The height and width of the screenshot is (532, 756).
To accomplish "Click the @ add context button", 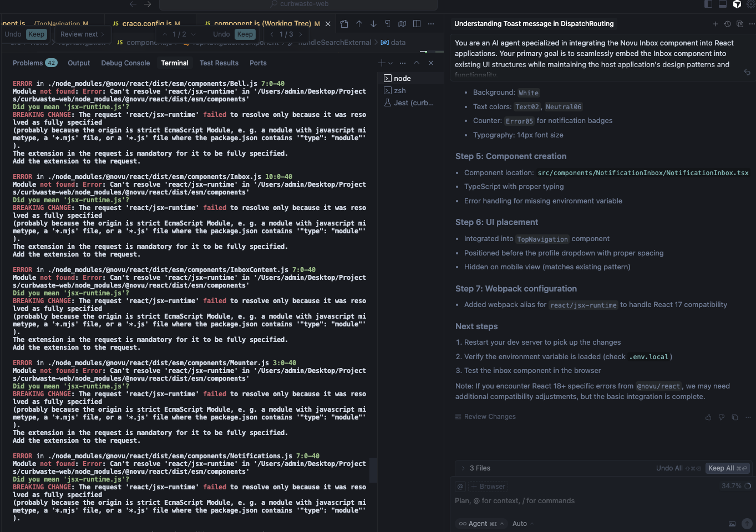I will click(460, 487).
